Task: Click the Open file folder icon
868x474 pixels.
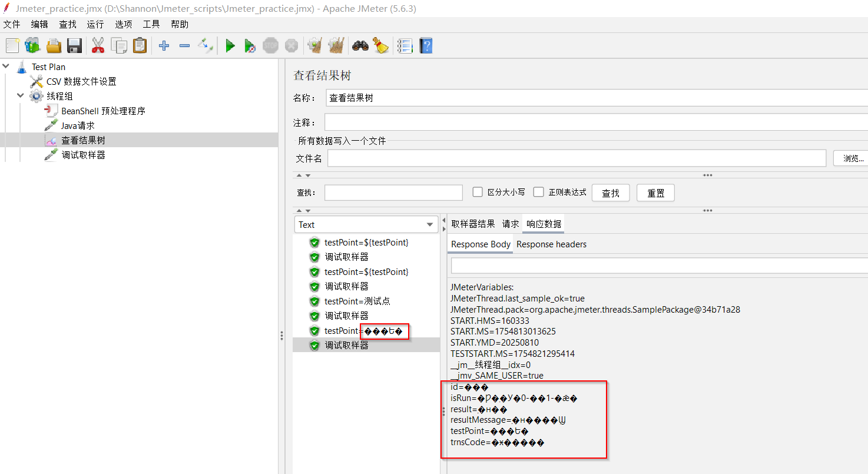Action: pyautogui.click(x=54, y=45)
